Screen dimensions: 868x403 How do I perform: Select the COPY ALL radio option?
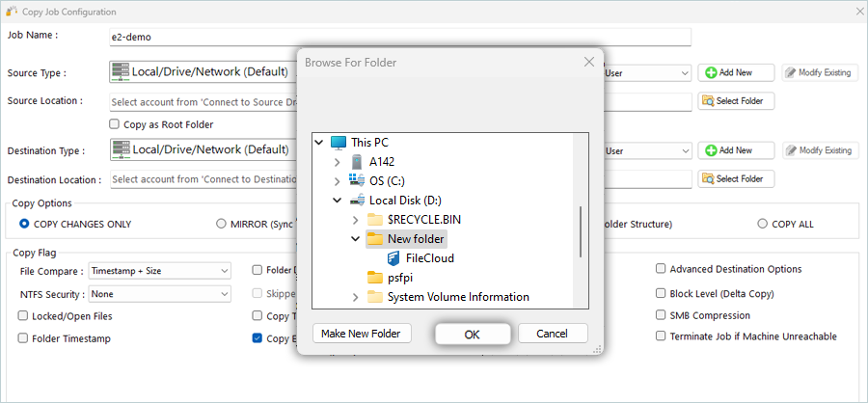click(x=764, y=224)
